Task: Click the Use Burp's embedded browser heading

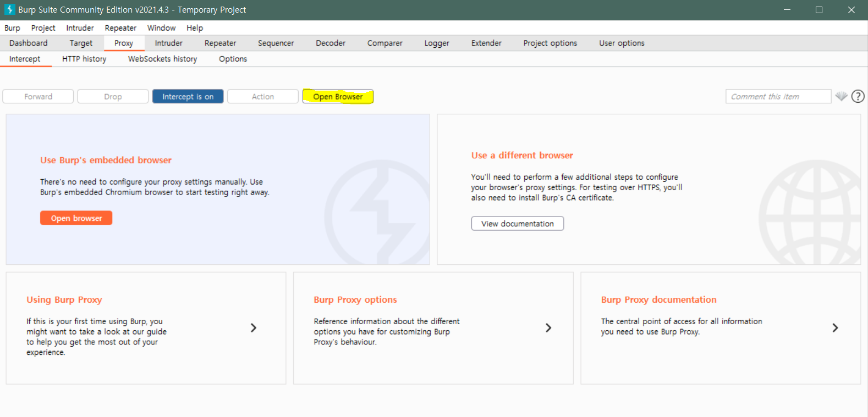Action: (106, 160)
